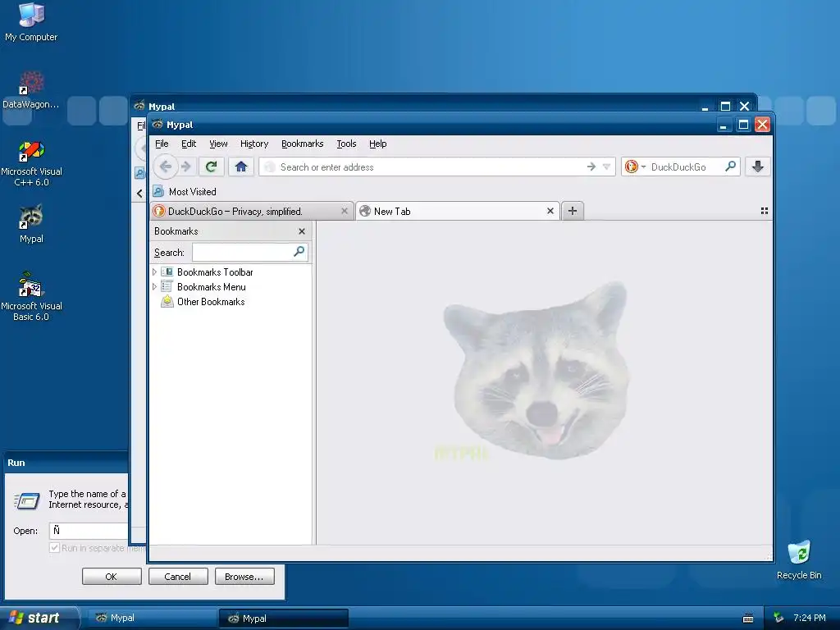Close the front Mypal window
The image size is (840, 630).
coord(762,125)
